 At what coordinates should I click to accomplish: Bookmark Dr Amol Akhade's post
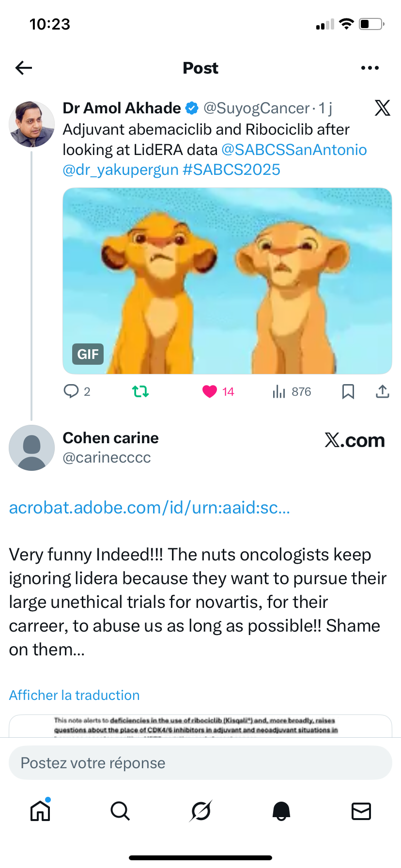(348, 391)
